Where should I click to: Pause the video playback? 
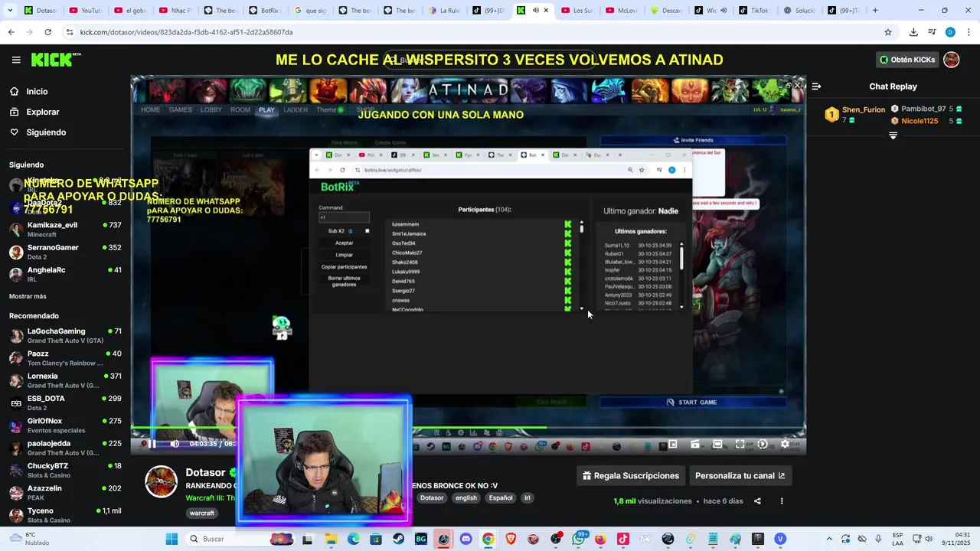(152, 444)
